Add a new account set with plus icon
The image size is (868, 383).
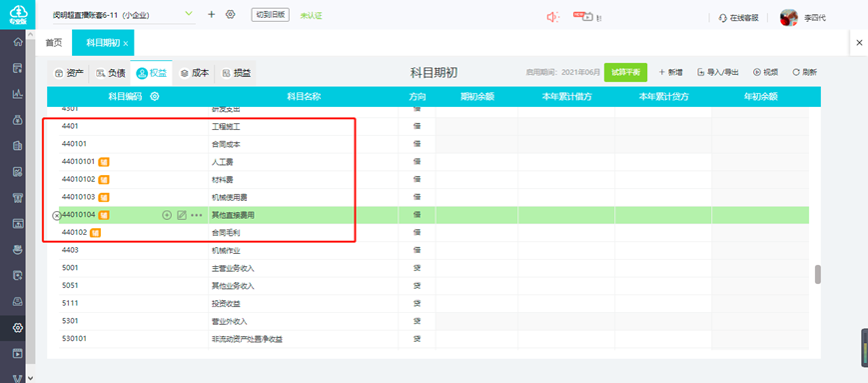(x=211, y=14)
